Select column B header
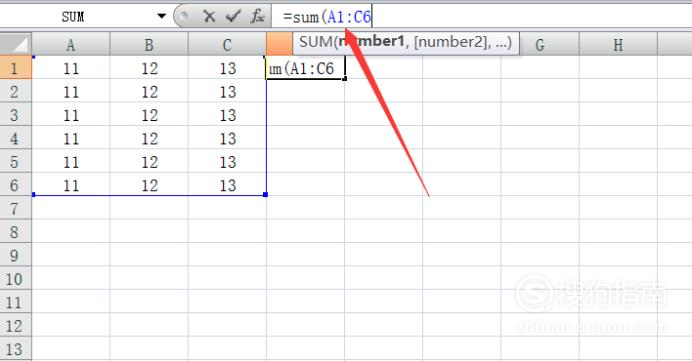The height and width of the screenshot is (361, 692). tap(149, 45)
